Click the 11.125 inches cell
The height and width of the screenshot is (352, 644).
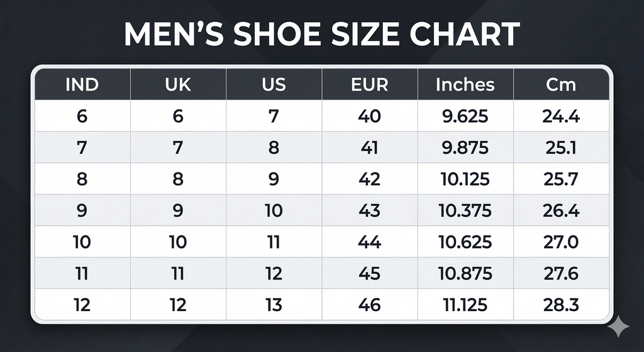(465, 305)
